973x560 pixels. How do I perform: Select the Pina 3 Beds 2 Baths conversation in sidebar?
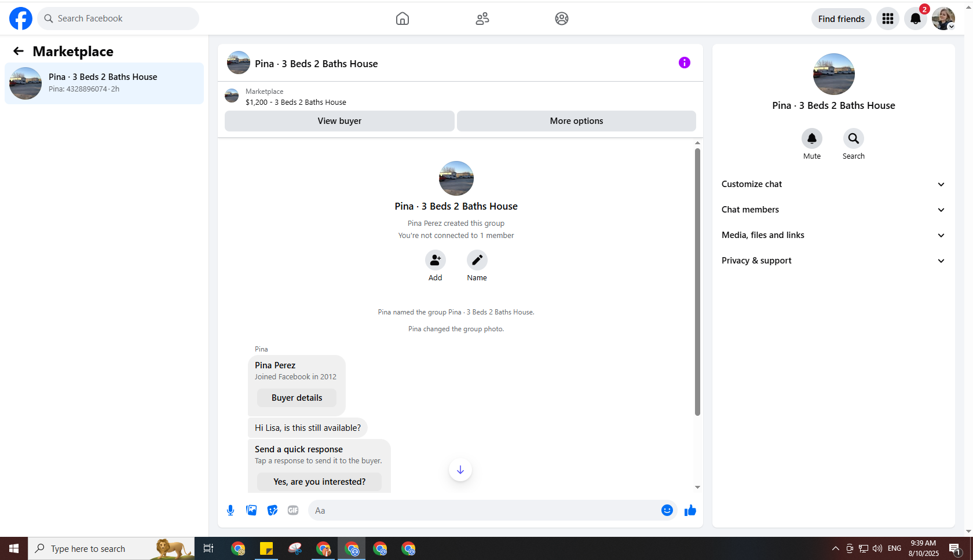coord(104,83)
